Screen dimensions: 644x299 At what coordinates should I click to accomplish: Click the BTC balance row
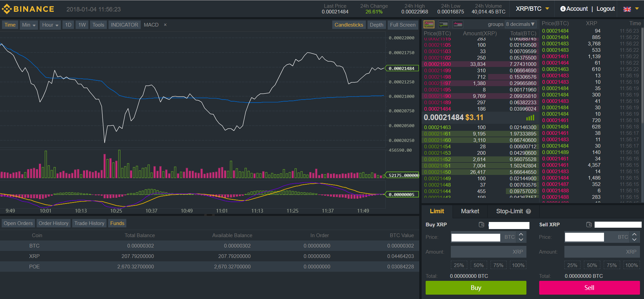pyautogui.click(x=210, y=246)
